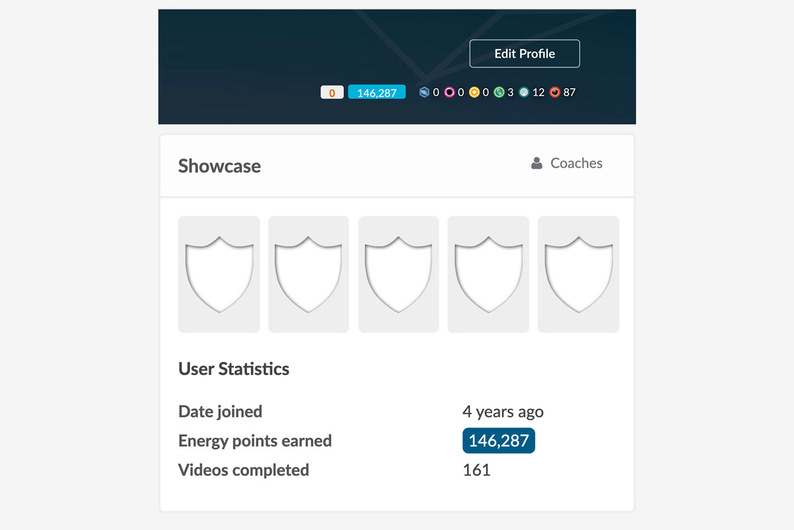Select the first empty showcase shield slot
The width and height of the screenshot is (794, 530).
click(219, 274)
